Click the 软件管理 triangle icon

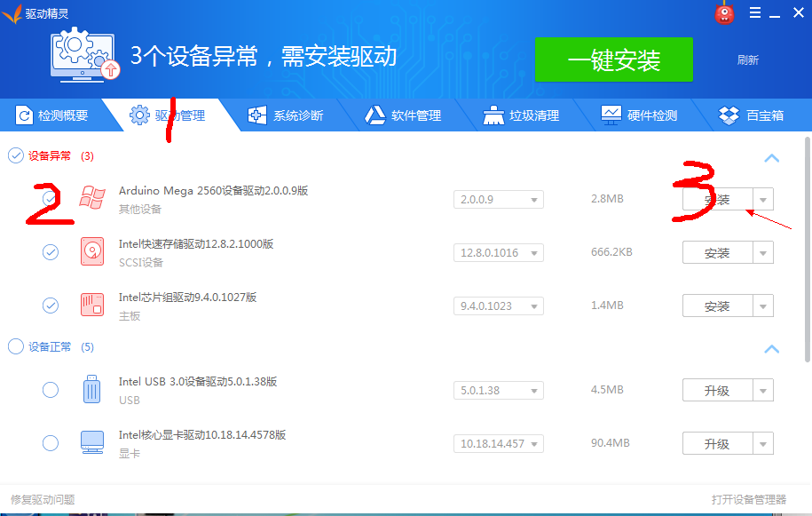[374, 115]
